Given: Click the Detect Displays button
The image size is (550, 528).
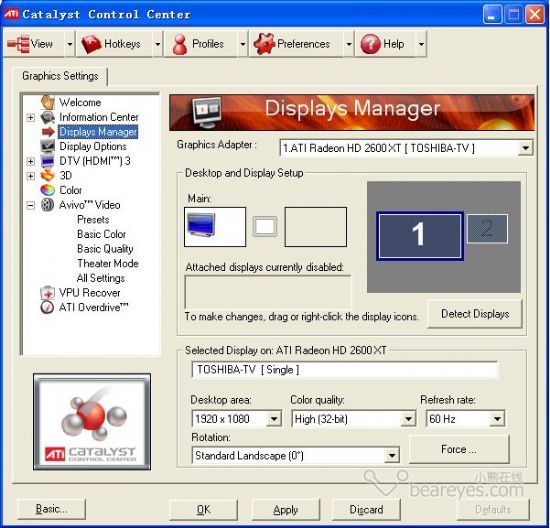Looking at the screenshot, I should click(475, 314).
